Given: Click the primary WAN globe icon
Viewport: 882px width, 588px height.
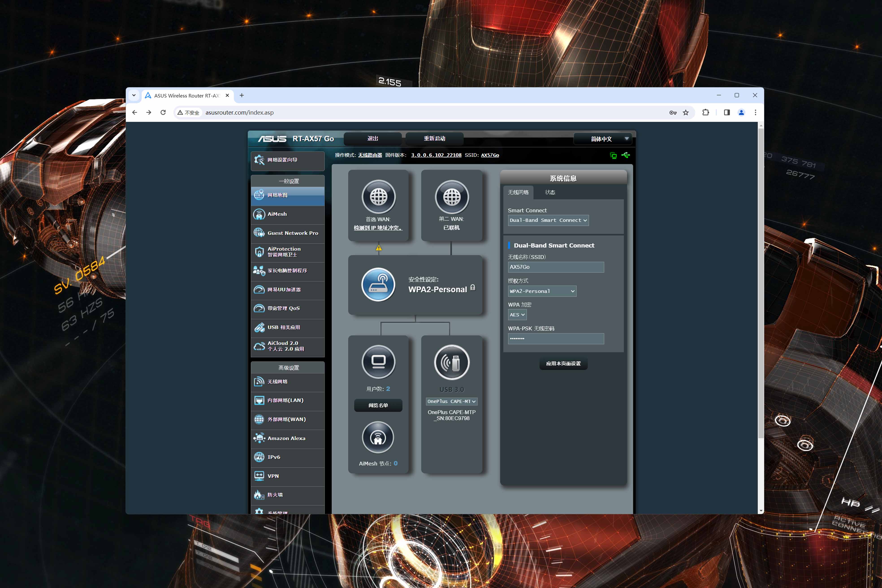Looking at the screenshot, I should 378,197.
